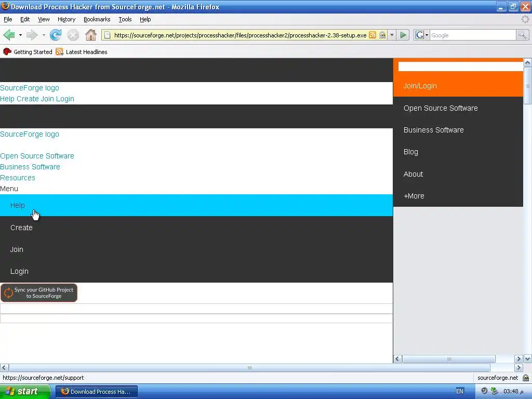Image resolution: width=532 pixels, height=399 pixels.
Task: Click the Back navigation arrow
Action: (9, 35)
